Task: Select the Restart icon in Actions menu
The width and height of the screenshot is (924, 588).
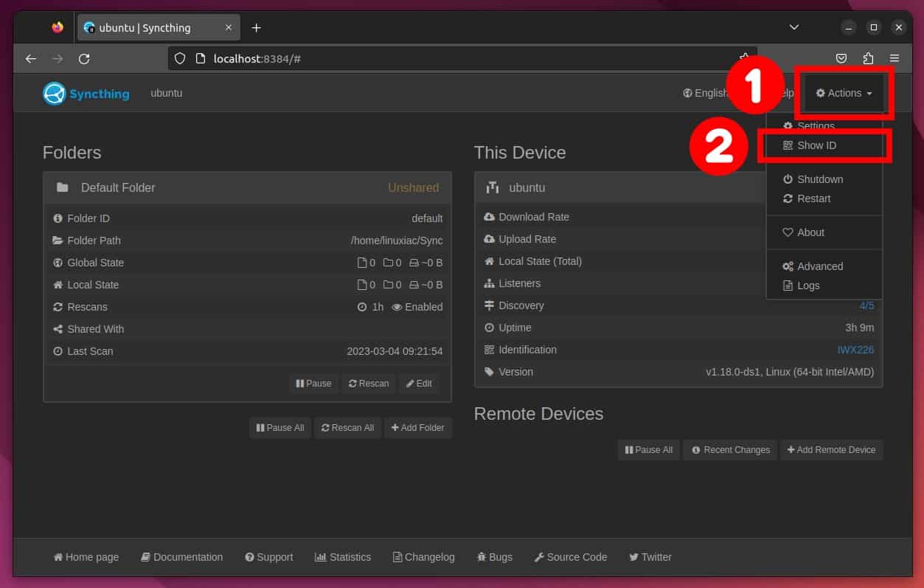Action: coord(788,198)
